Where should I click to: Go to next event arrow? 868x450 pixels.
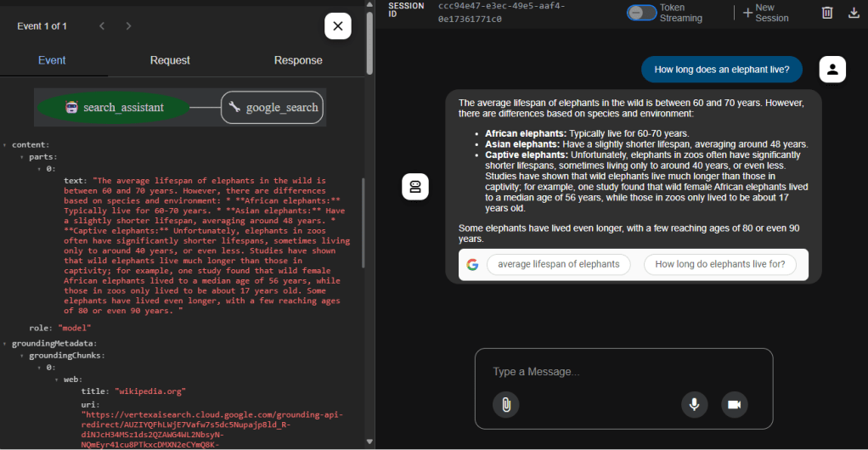pyautogui.click(x=128, y=26)
